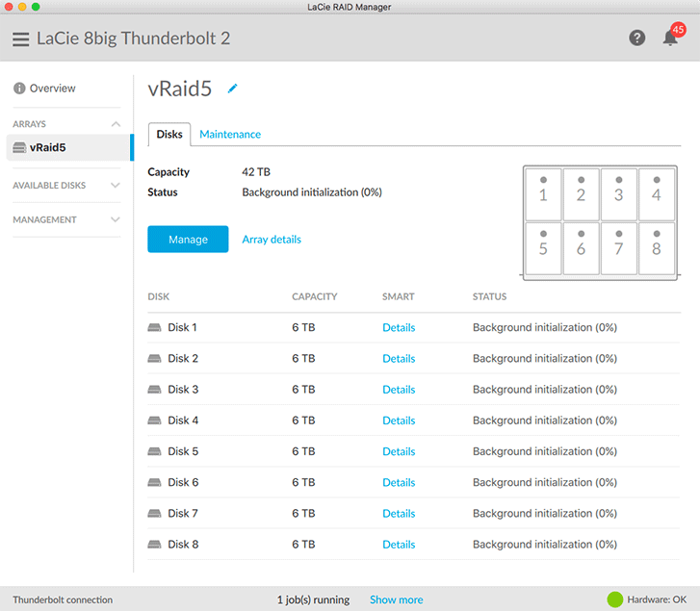Expand the Management section
The height and width of the screenshot is (611, 700).
(66, 219)
